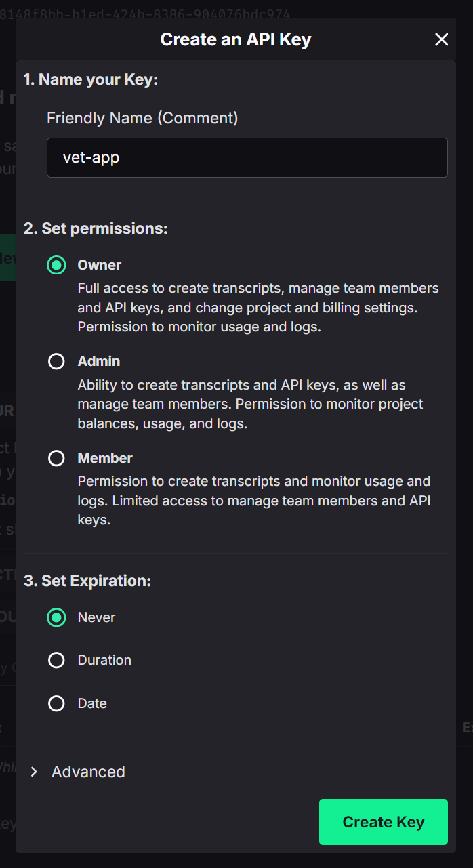Choose the Duration expiration radio button
Image resolution: width=473 pixels, height=868 pixels.
[x=56, y=660]
